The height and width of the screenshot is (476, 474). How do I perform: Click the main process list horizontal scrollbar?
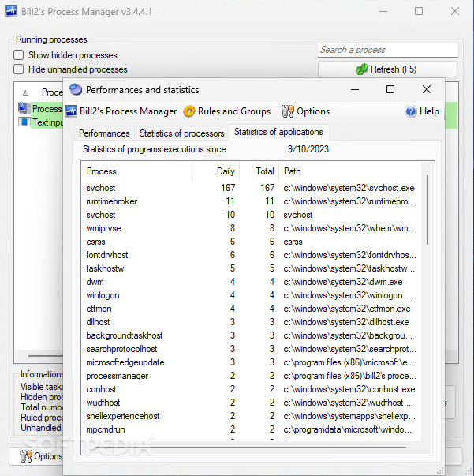[46, 355]
